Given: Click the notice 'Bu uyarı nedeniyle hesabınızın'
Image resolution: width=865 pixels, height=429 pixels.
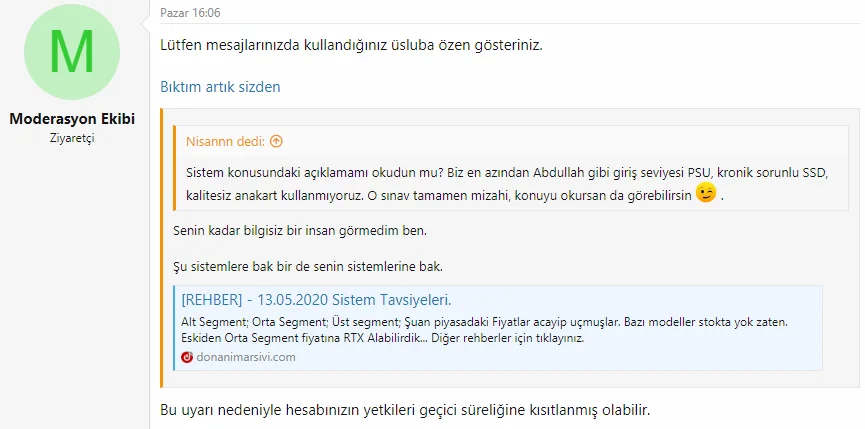Looking at the screenshot, I should click(406, 410).
